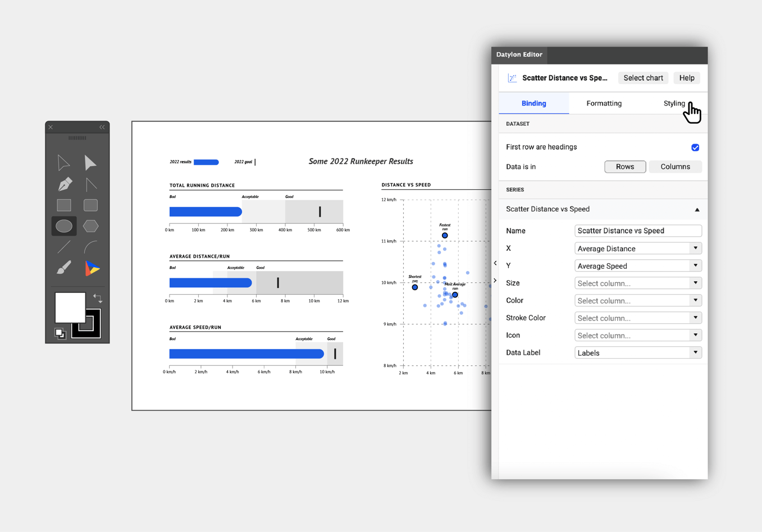The height and width of the screenshot is (532, 762).
Task: Collapse the Scatter Distance vs Speed series
Action: (697, 209)
